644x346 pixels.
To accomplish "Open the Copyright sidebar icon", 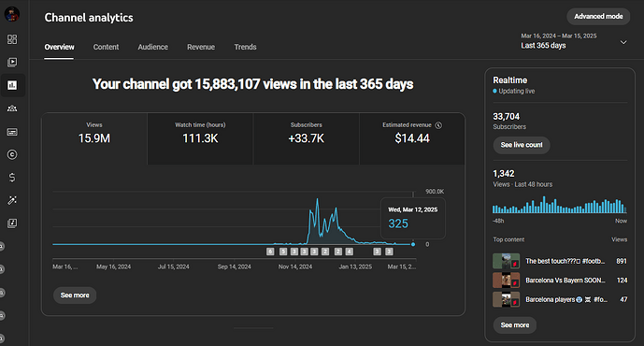I will point(12,154).
